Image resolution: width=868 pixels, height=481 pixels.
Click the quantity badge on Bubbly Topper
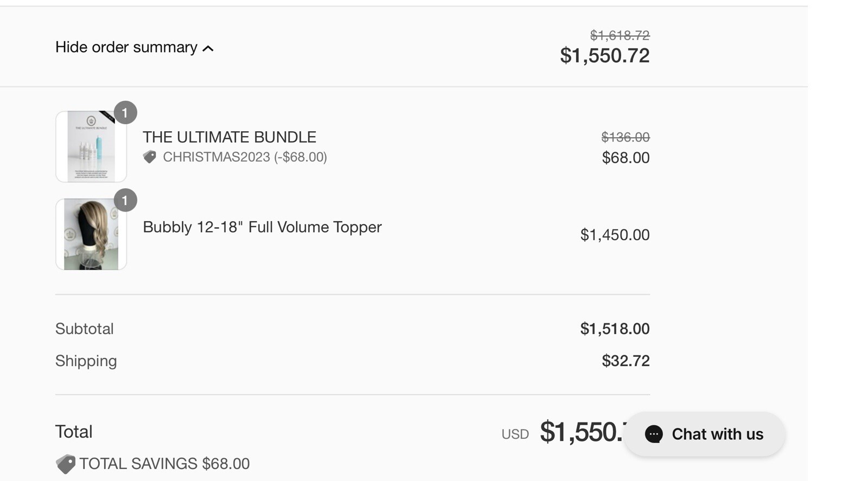coord(125,201)
